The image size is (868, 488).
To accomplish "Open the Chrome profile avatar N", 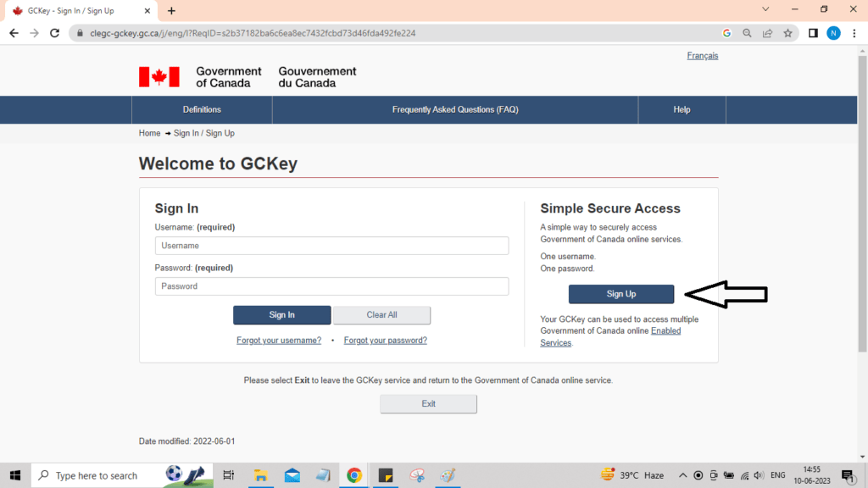I will 833,33.
